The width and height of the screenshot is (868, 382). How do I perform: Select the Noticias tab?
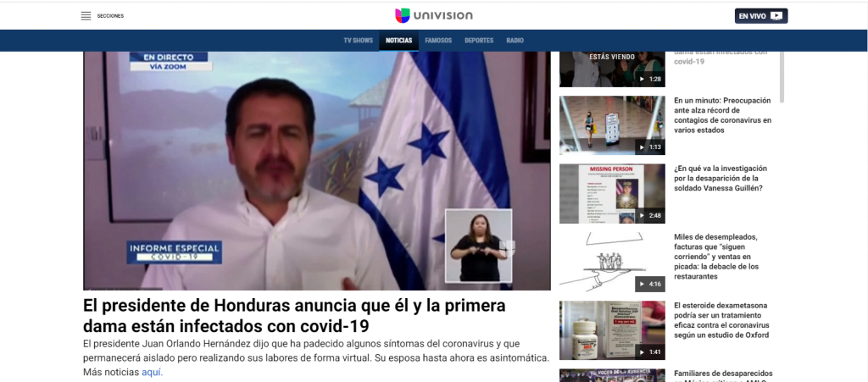pos(398,41)
